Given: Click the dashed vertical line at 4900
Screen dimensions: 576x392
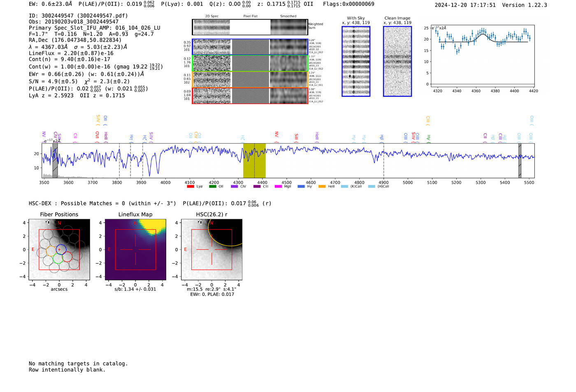Looking at the screenshot, I should [384, 160].
